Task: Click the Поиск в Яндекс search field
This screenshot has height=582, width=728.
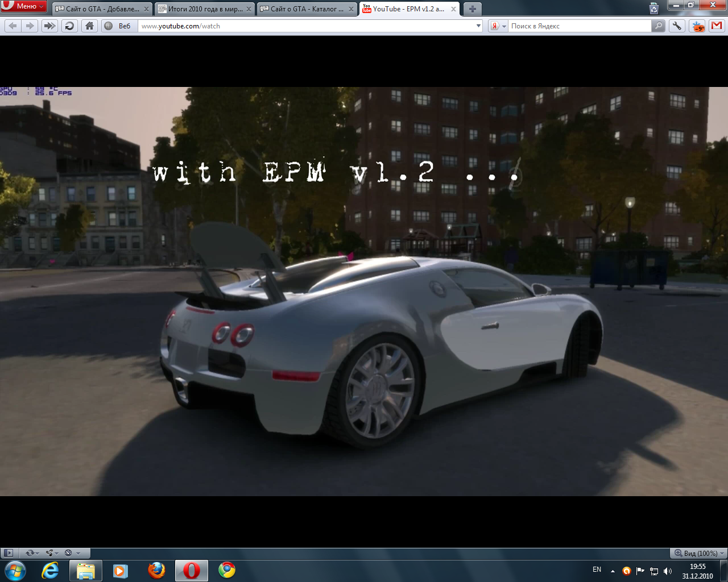Action: click(579, 26)
